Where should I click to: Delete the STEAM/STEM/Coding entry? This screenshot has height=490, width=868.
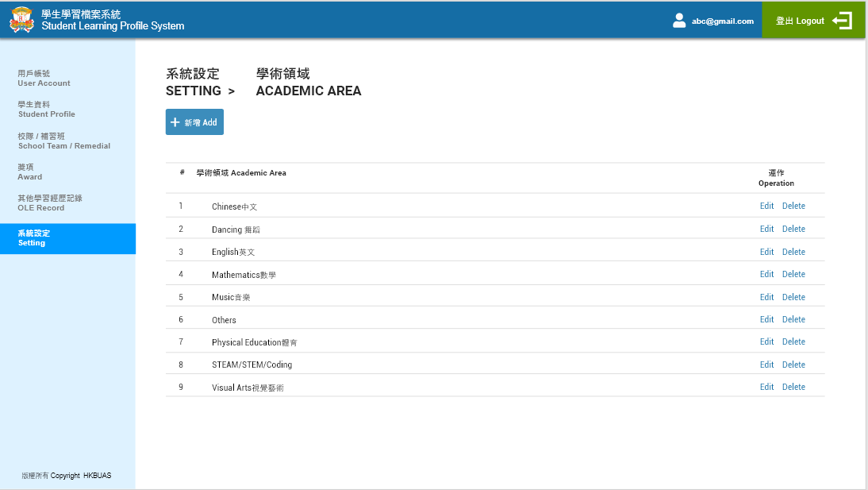pyautogui.click(x=793, y=365)
